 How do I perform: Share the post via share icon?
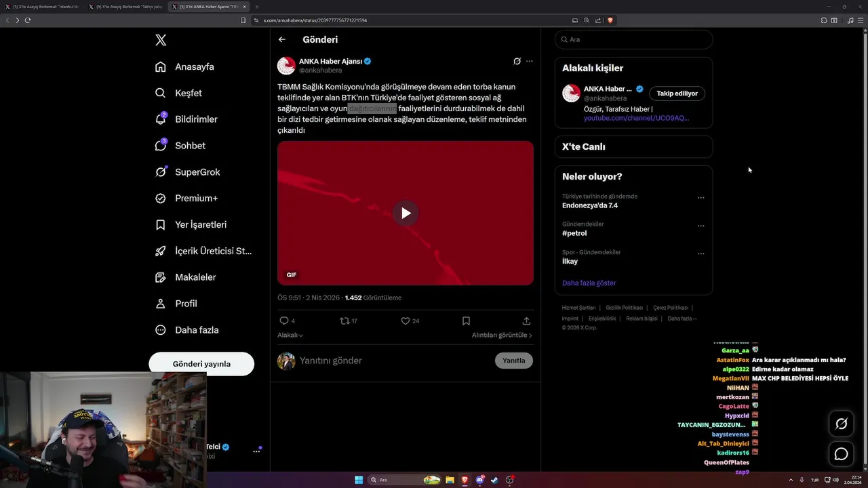pyautogui.click(x=526, y=321)
